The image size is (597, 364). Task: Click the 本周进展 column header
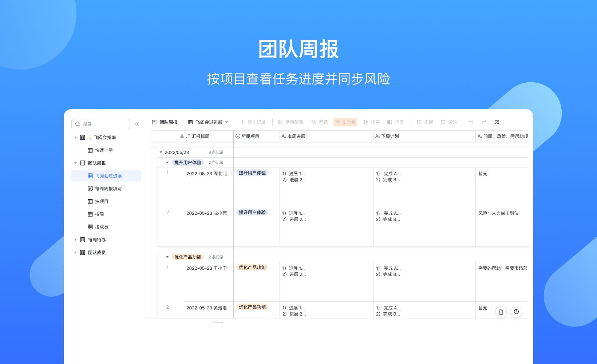[327, 136]
